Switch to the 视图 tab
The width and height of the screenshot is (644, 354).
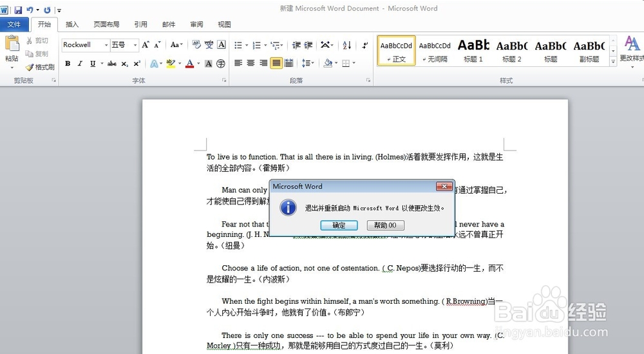click(224, 24)
